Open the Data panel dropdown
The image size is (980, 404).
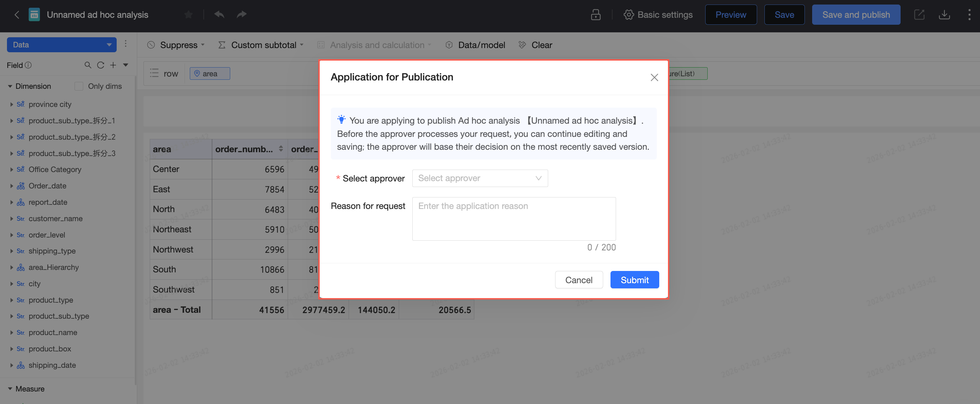pos(62,45)
